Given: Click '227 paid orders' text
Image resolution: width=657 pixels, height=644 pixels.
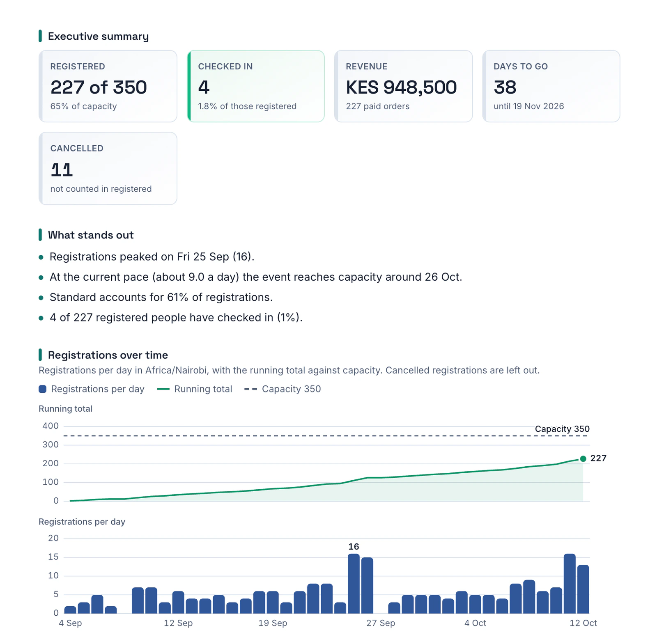Looking at the screenshot, I should pyautogui.click(x=378, y=106).
